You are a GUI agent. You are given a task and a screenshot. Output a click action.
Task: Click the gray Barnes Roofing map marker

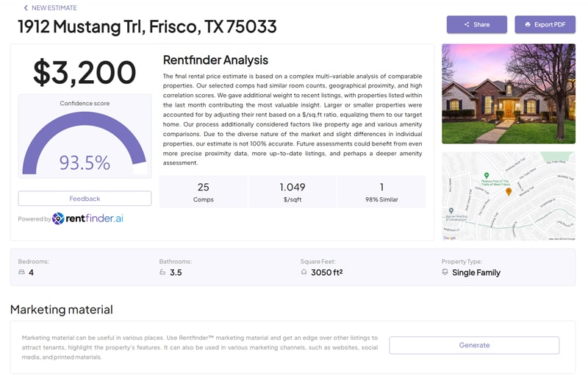pos(451,211)
